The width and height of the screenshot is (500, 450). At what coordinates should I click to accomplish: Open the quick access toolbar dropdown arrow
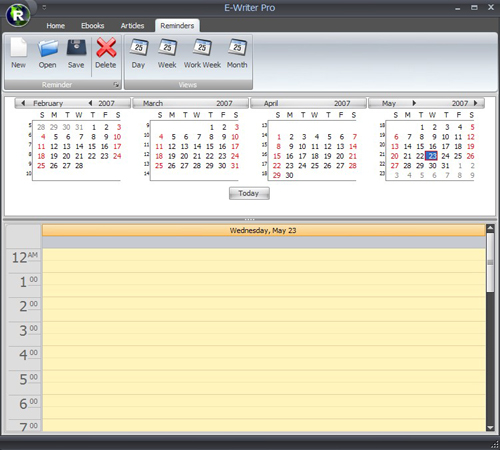tap(44, 7)
